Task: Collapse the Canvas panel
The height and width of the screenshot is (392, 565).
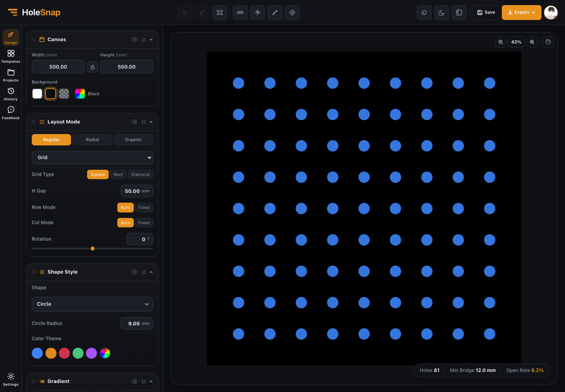Action: coord(151,40)
